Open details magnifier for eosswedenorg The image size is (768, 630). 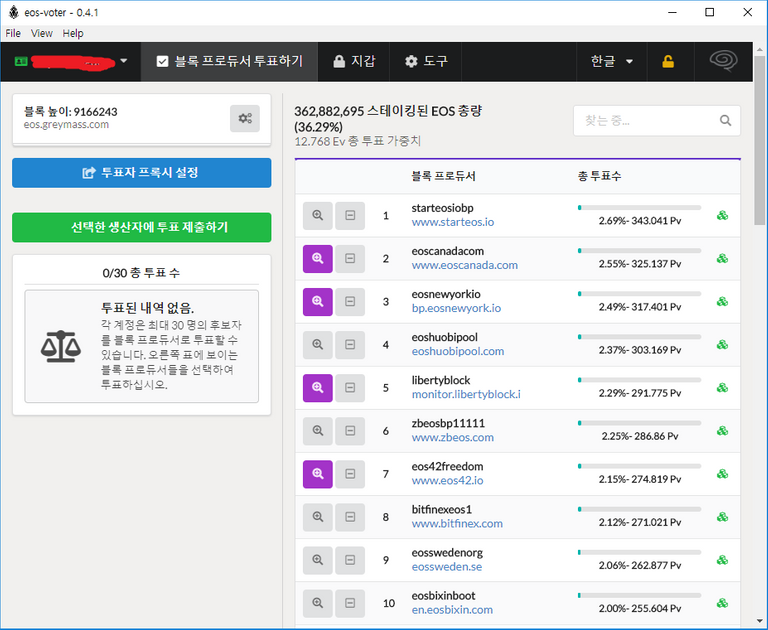(317, 560)
